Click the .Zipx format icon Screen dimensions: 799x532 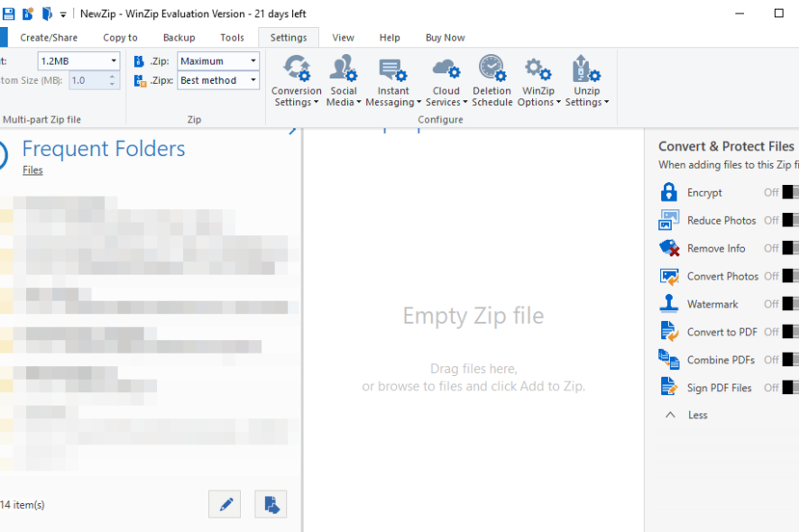pos(140,80)
